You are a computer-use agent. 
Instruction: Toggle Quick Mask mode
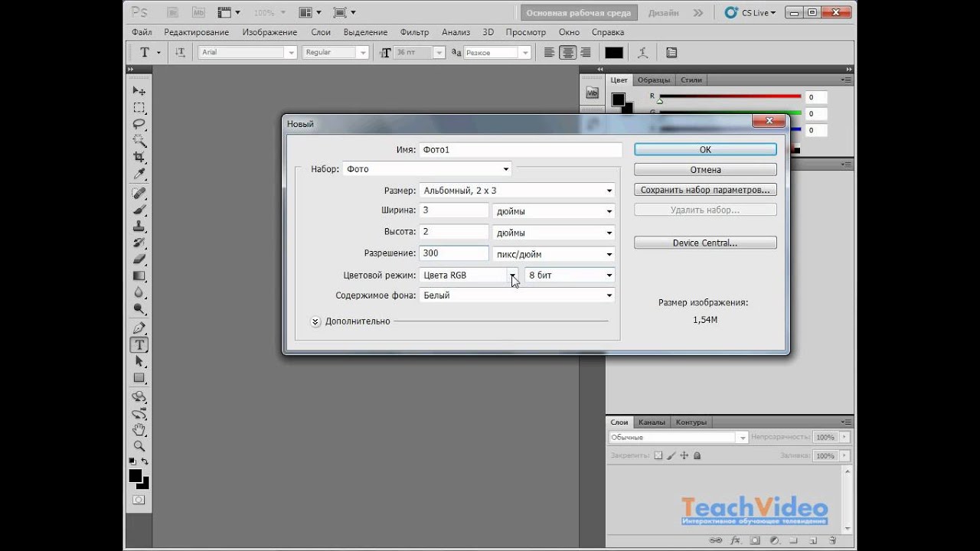coord(139,500)
